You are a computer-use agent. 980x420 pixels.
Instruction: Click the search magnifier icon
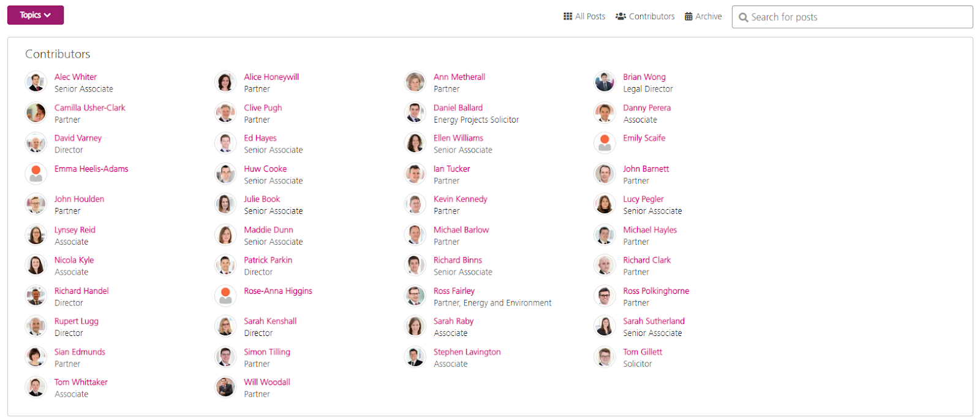(x=744, y=17)
